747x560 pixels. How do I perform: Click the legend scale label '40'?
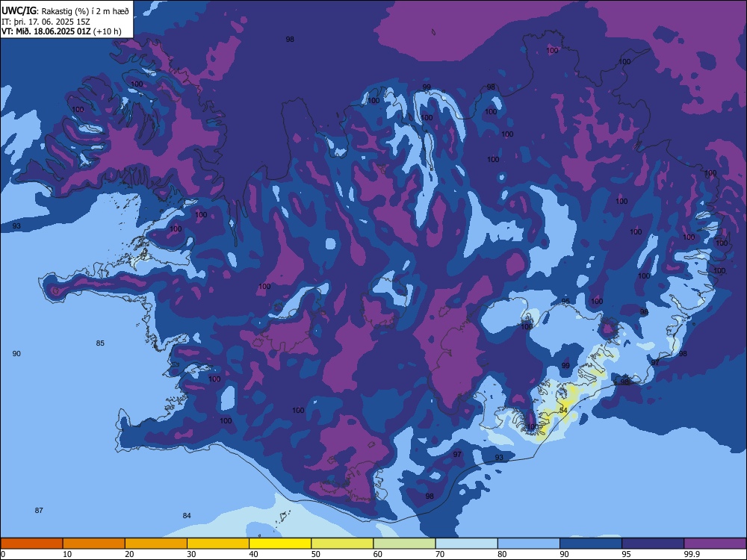tap(254, 554)
